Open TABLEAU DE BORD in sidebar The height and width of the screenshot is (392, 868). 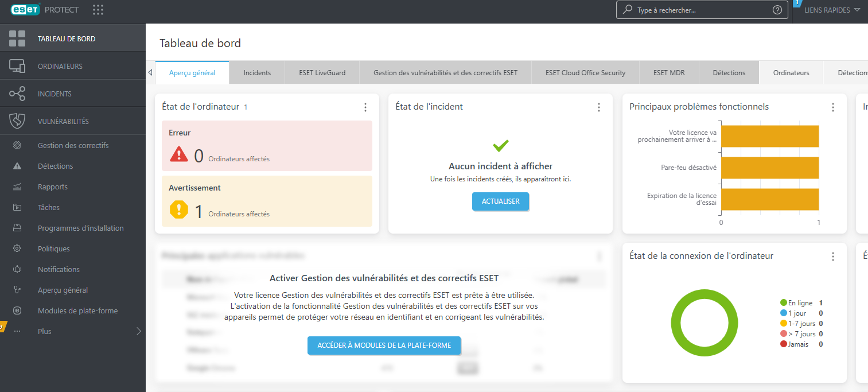[73, 38]
